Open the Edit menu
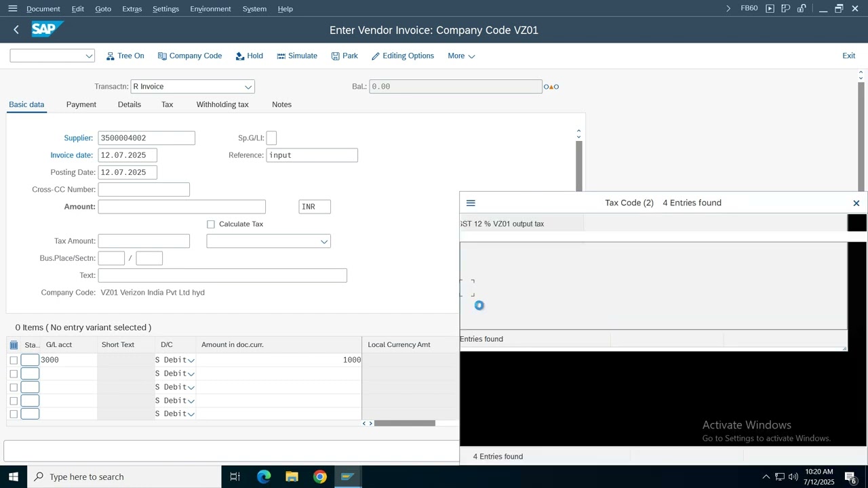 tap(78, 9)
